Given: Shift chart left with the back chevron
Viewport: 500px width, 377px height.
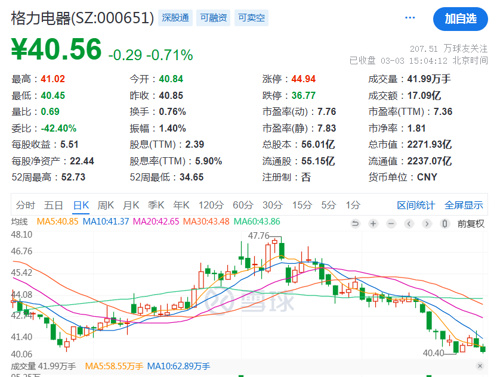Looking at the screenshot, I should pyautogui.click(x=409, y=224).
